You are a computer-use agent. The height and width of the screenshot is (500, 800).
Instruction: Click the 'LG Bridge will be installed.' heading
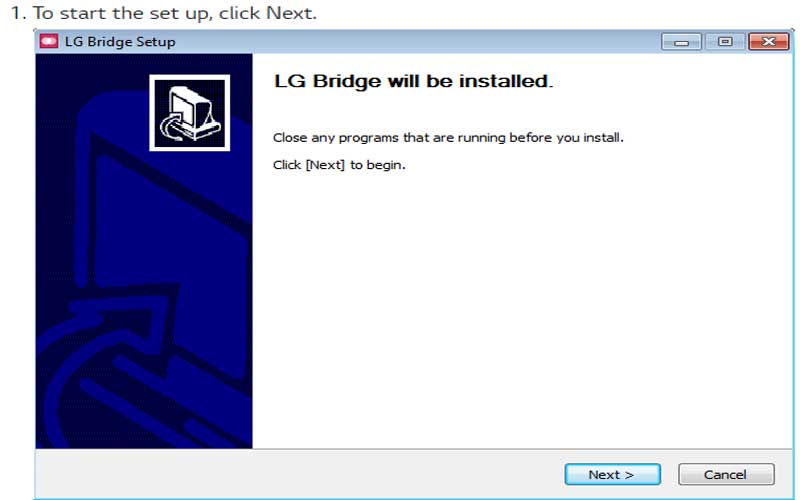[413, 81]
